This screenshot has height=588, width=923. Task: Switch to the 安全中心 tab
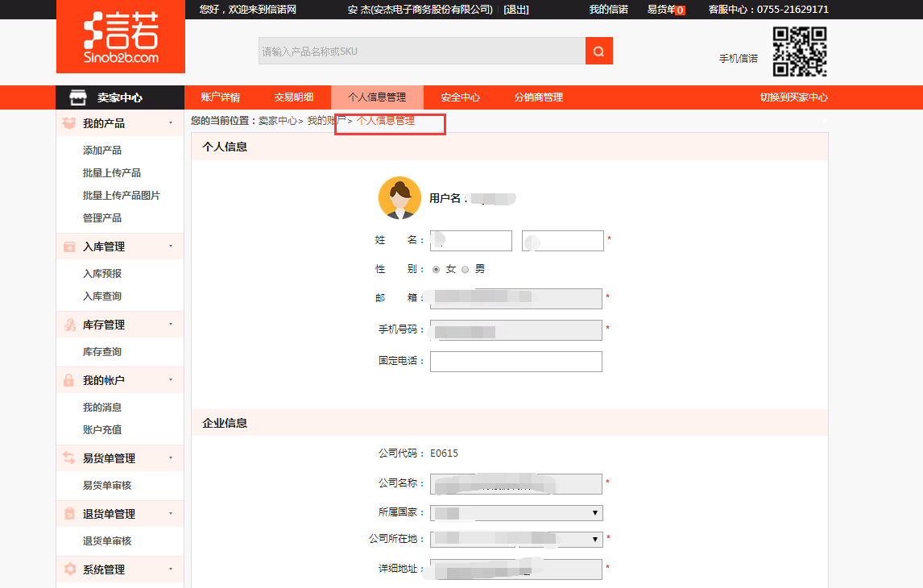click(x=460, y=97)
